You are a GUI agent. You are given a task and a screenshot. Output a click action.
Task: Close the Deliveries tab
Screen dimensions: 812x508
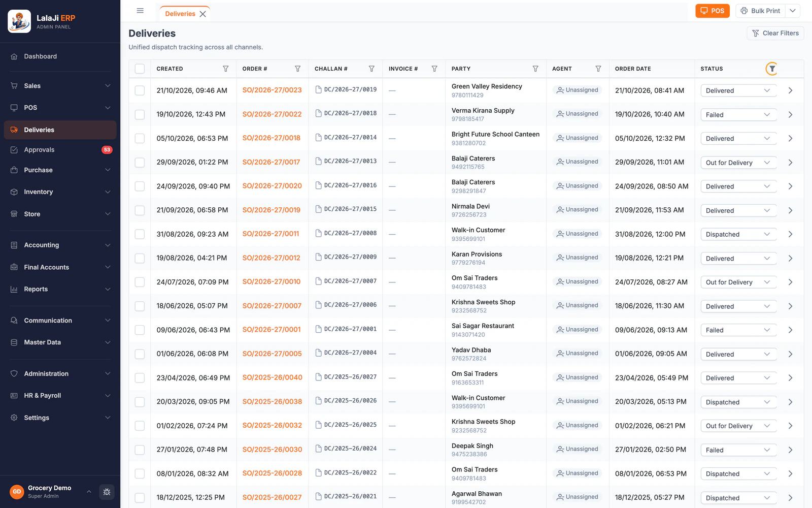point(203,14)
